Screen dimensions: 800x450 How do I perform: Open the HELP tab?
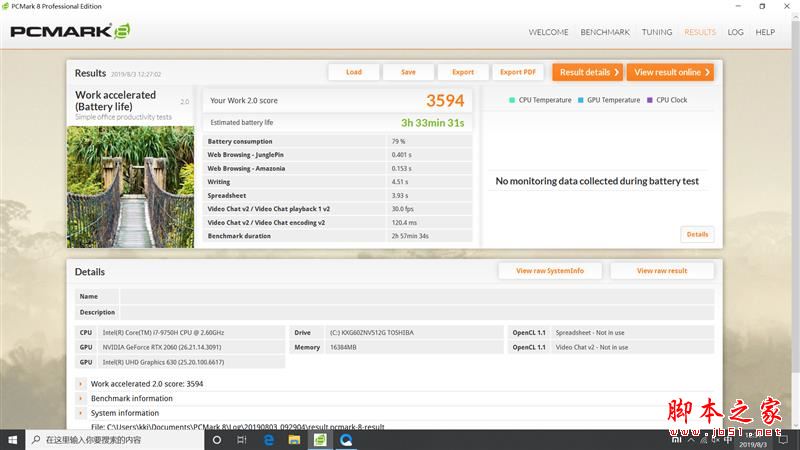pos(765,32)
